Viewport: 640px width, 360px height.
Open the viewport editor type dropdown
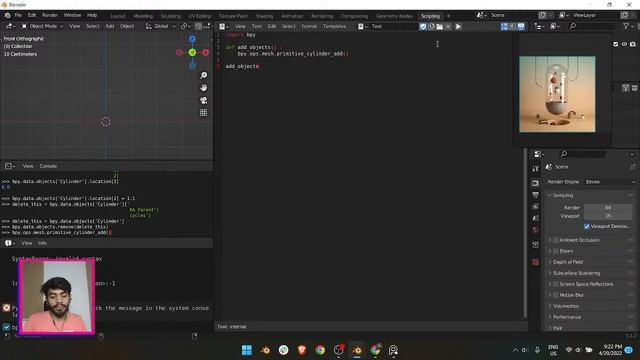(x=10, y=26)
